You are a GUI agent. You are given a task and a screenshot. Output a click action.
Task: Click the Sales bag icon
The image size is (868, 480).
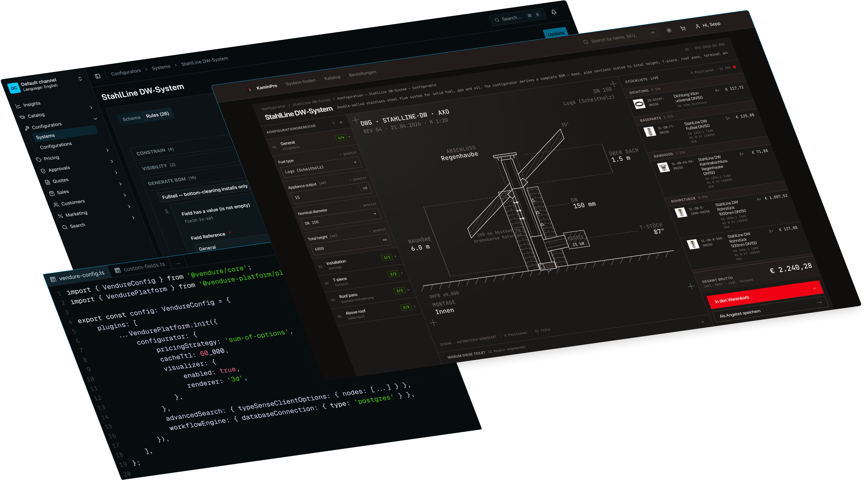(52, 193)
